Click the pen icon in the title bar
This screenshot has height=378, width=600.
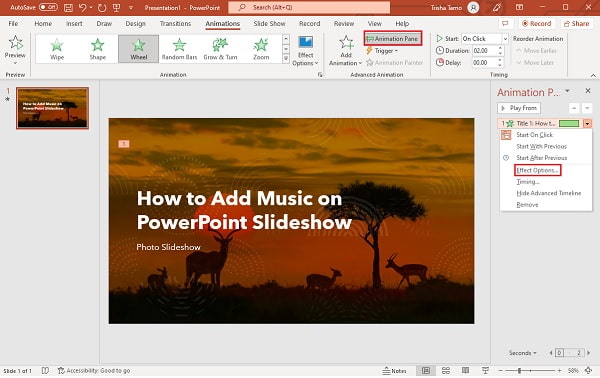[x=497, y=7]
